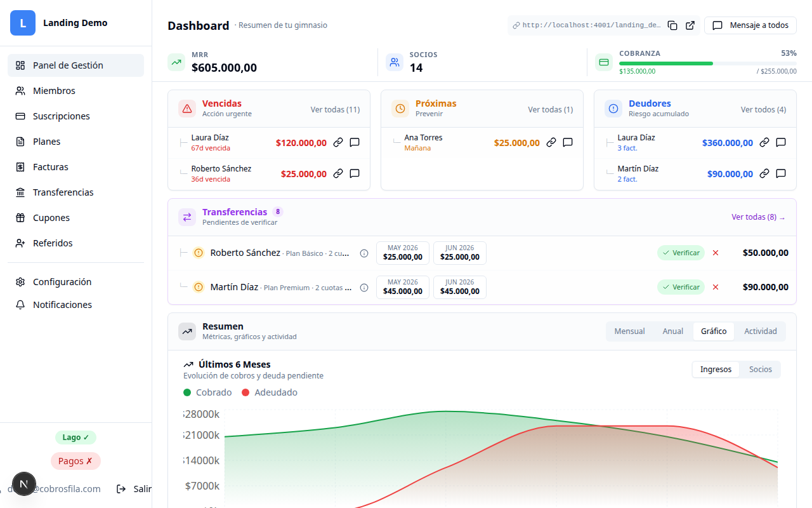The height and width of the screenshot is (508, 812).
Task: Verify Roberto Sánchez's transfer
Action: coord(681,253)
